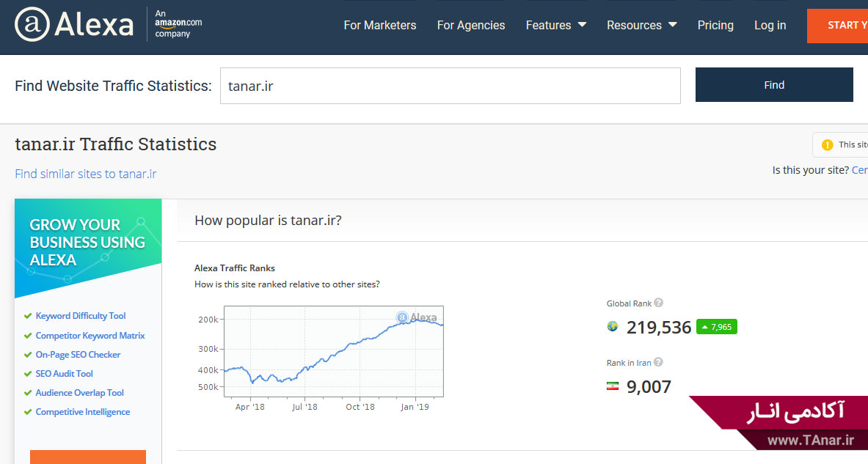Click the Rank in Iran help icon
The image size is (868, 464).
(658, 362)
